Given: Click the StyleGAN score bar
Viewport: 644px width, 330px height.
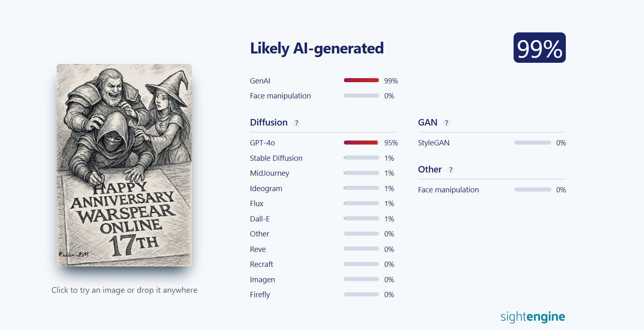Looking at the screenshot, I should point(533,143).
